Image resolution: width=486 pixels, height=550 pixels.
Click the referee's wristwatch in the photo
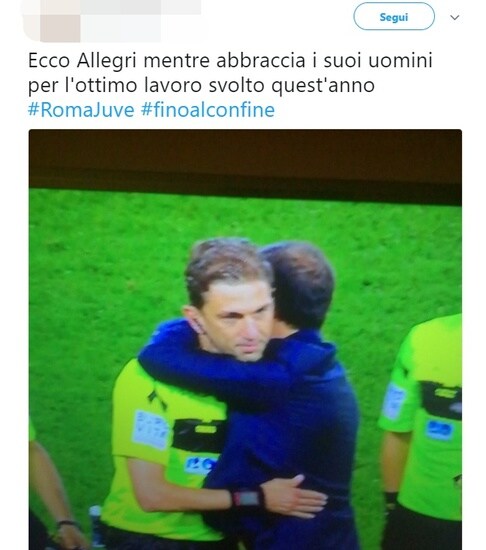click(x=248, y=497)
